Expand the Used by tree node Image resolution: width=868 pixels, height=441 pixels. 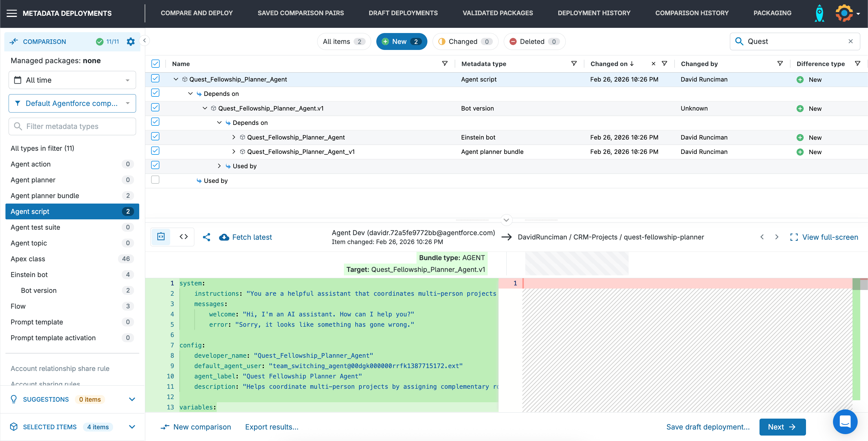219,166
